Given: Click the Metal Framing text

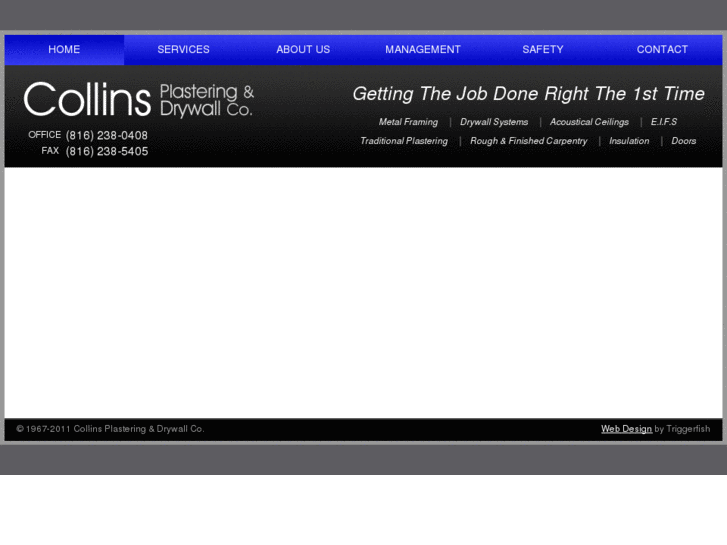Looking at the screenshot, I should point(408,122).
